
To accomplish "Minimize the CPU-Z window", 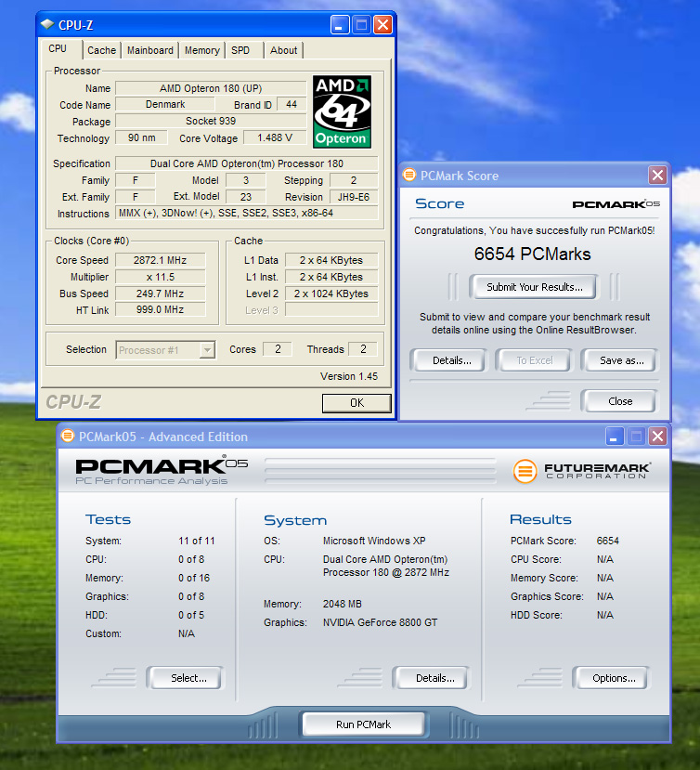I will point(340,24).
